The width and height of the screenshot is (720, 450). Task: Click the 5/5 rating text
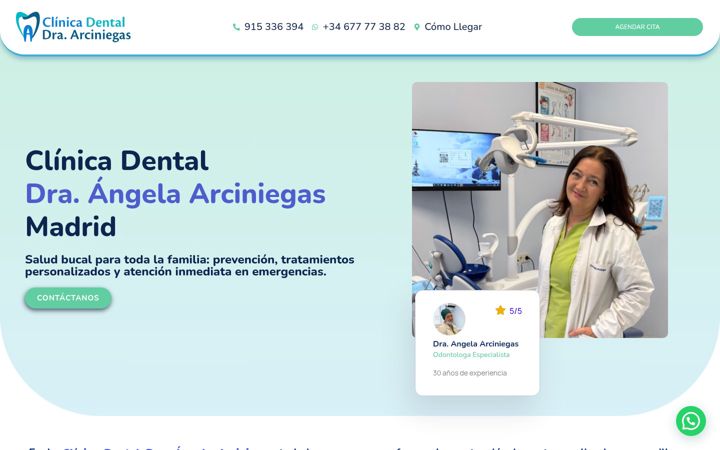tap(516, 311)
